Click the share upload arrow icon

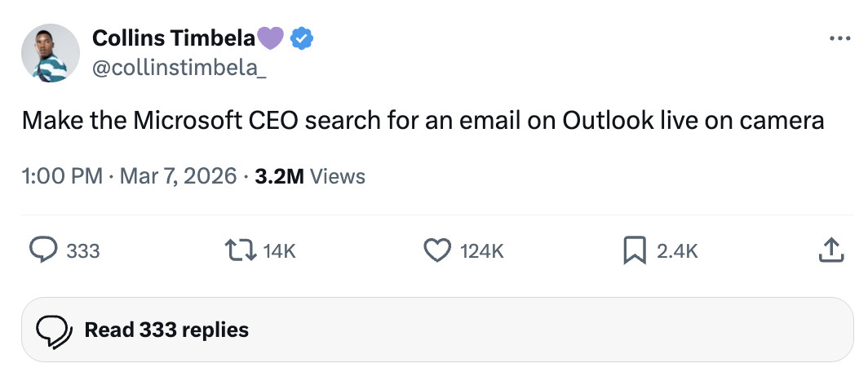(x=830, y=250)
